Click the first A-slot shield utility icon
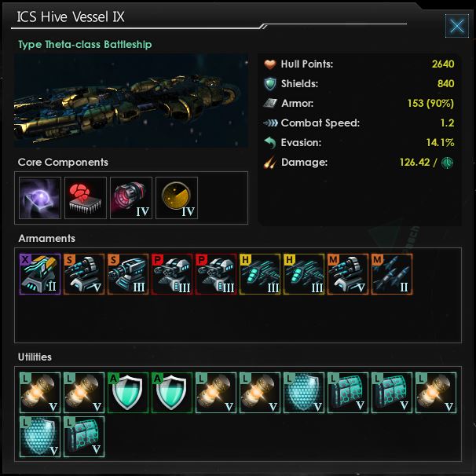 click(128, 393)
